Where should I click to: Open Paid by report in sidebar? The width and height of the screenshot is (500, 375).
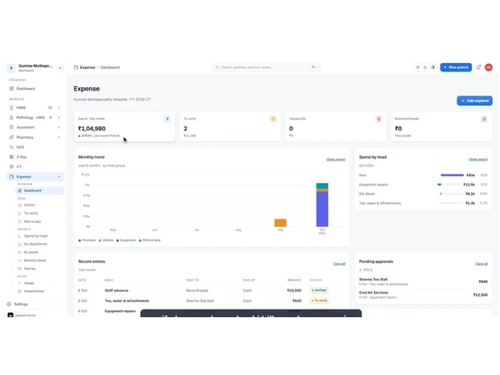30,269
